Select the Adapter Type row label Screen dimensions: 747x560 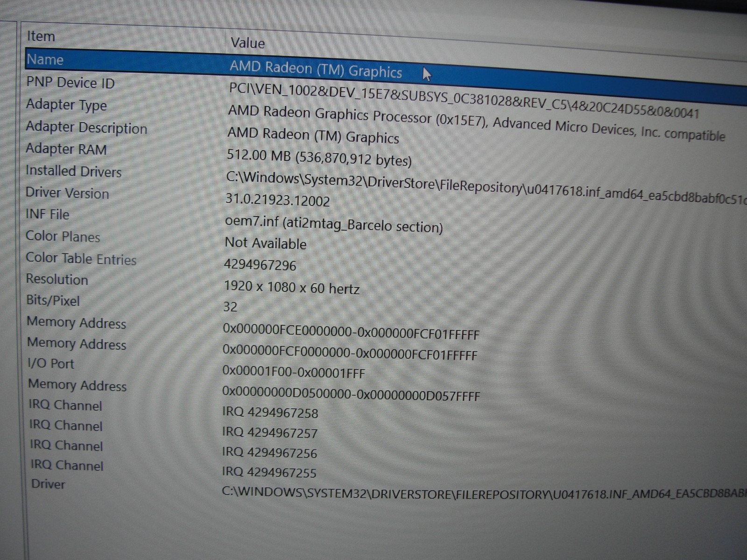tap(66, 105)
